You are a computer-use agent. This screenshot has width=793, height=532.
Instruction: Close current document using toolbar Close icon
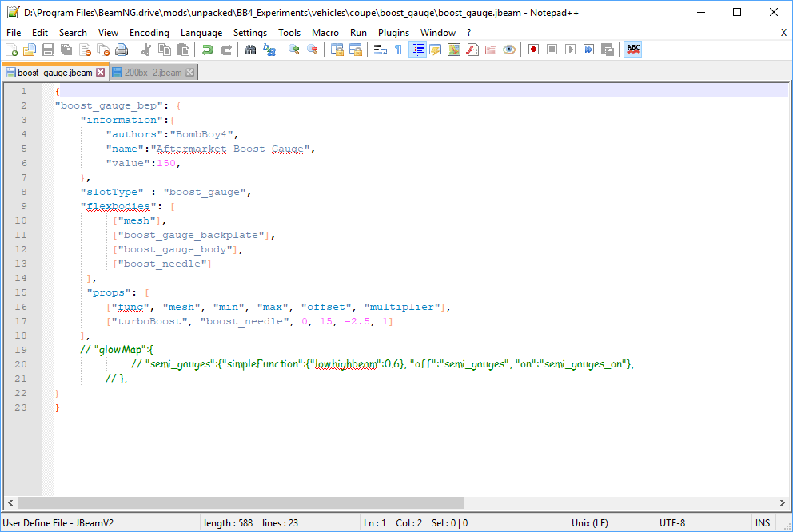(85, 50)
